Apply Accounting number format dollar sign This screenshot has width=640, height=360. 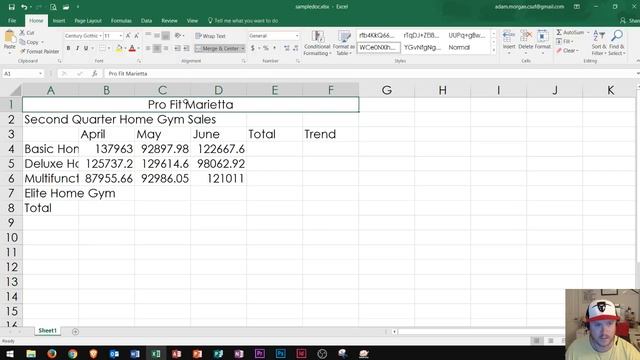click(x=253, y=48)
